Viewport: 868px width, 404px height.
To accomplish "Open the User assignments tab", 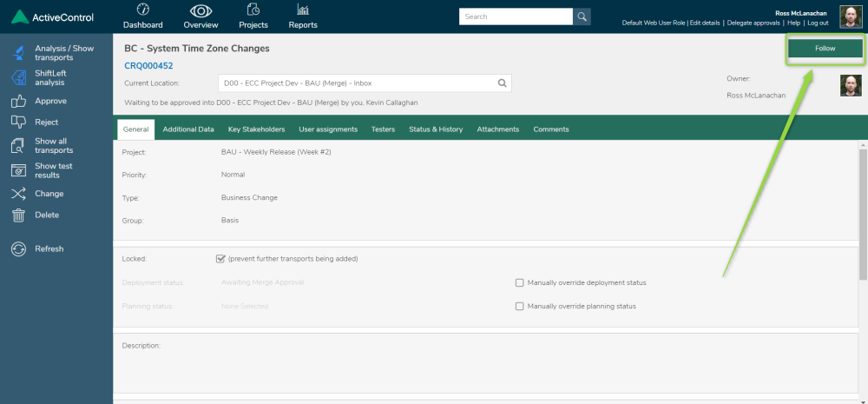I will tap(328, 129).
